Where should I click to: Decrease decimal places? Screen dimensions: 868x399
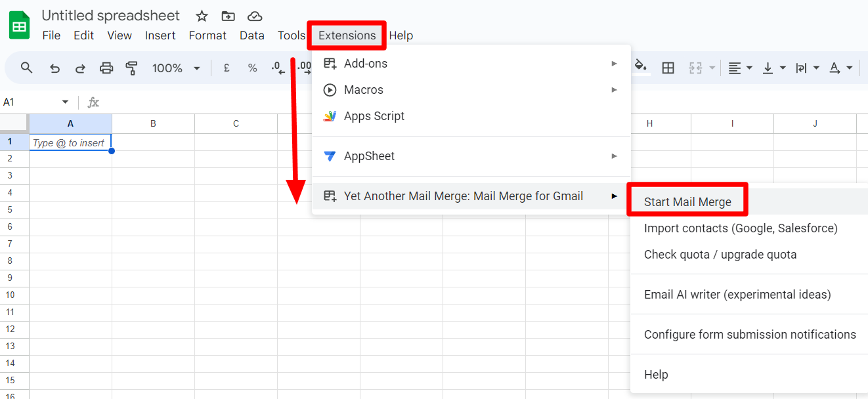[278, 68]
